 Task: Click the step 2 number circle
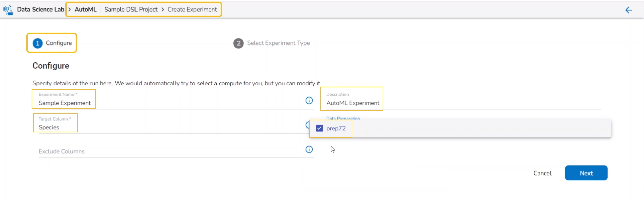pyautogui.click(x=238, y=43)
